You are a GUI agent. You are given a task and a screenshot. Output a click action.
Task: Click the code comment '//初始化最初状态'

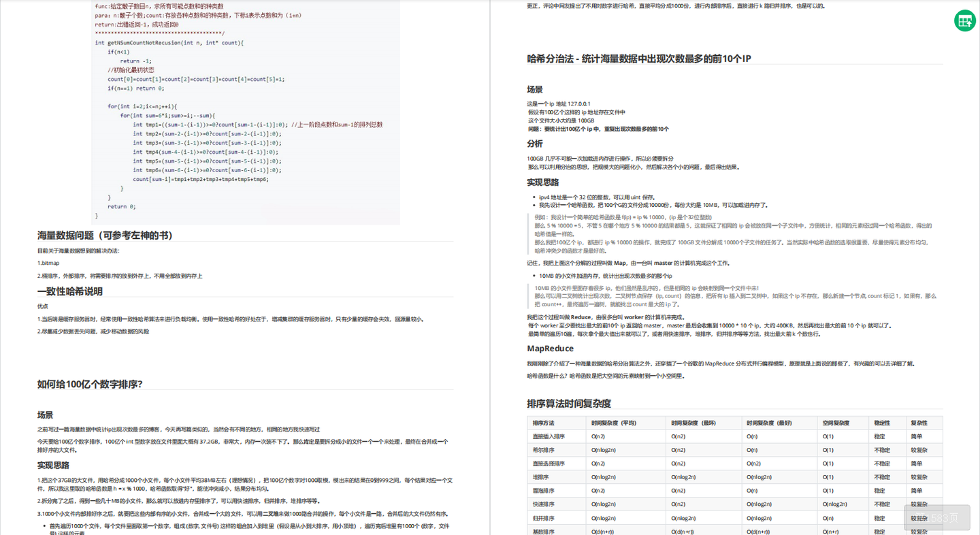(x=131, y=69)
